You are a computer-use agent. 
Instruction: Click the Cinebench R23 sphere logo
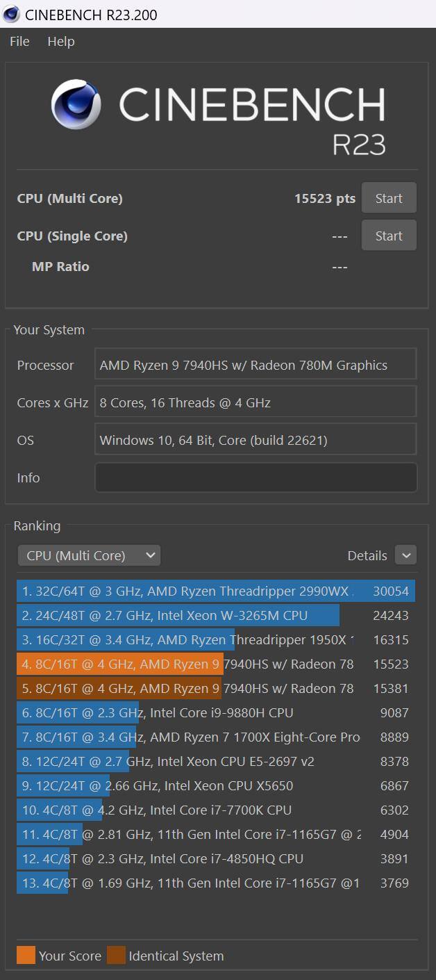pyautogui.click(x=76, y=105)
